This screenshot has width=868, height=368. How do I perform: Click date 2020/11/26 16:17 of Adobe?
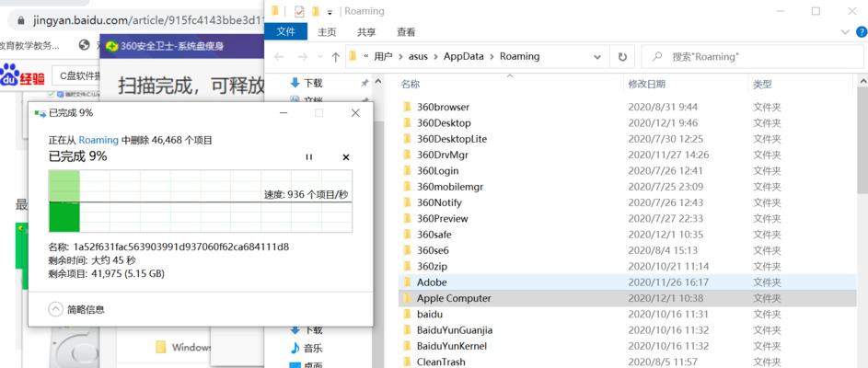[x=668, y=282]
